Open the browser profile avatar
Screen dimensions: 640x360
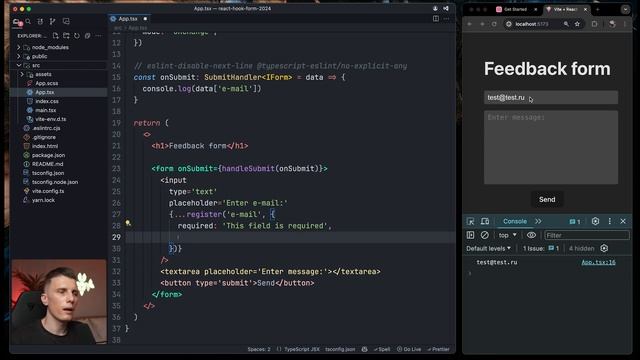click(612, 24)
